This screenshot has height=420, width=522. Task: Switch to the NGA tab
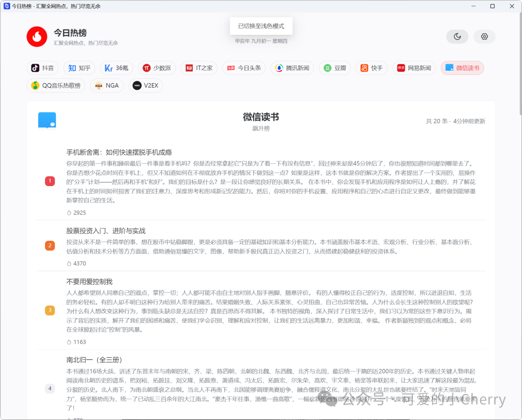(107, 86)
